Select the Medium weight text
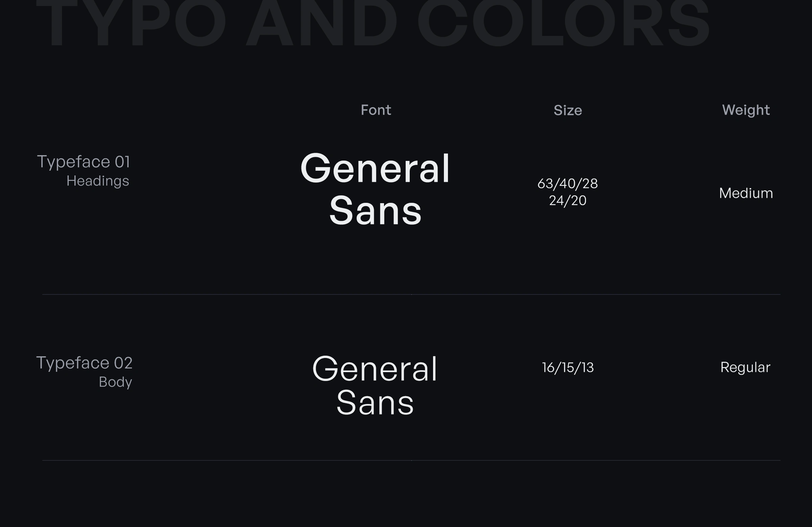This screenshot has width=812, height=527. click(745, 193)
